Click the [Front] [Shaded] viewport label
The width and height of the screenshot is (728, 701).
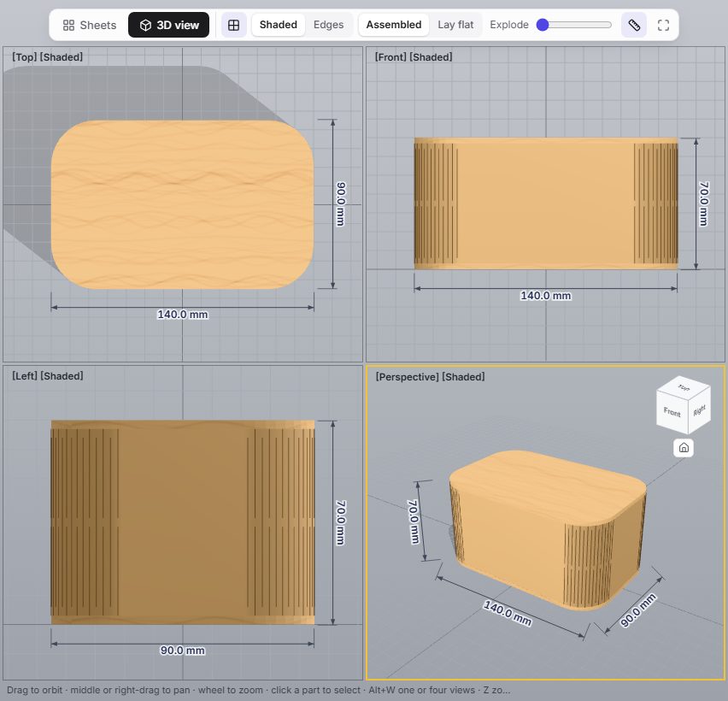[x=414, y=57]
